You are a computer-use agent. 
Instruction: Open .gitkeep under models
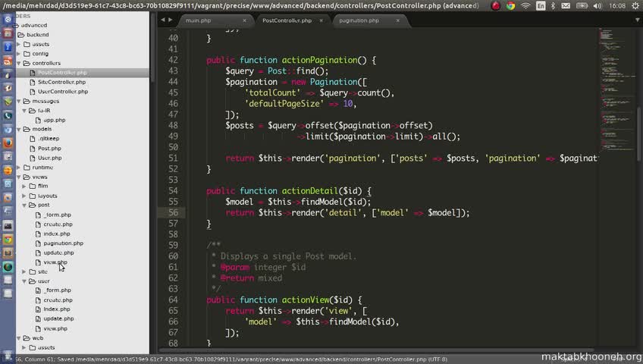click(49, 139)
